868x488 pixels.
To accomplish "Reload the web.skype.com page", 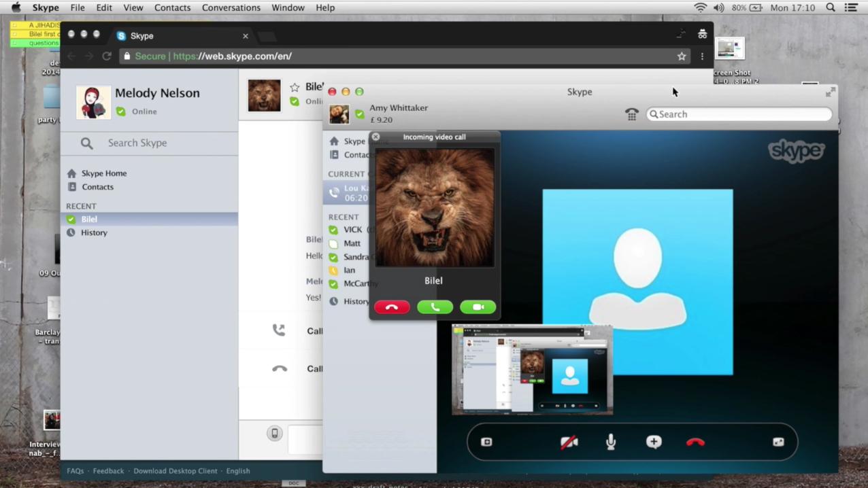I will (x=107, y=56).
